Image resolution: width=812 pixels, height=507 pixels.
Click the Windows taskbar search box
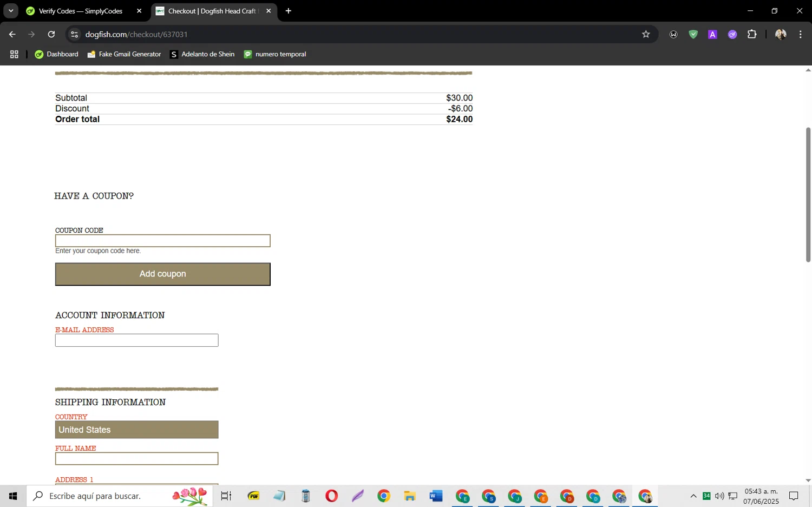(x=120, y=496)
